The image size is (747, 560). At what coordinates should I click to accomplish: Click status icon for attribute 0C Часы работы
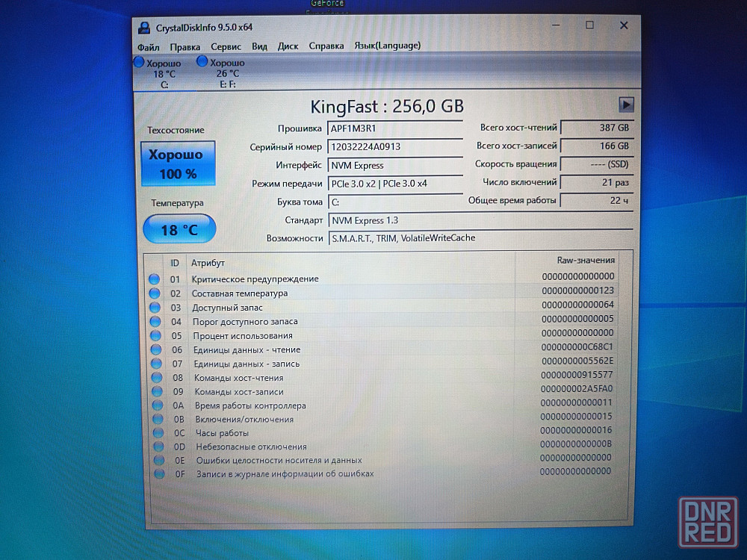(158, 433)
